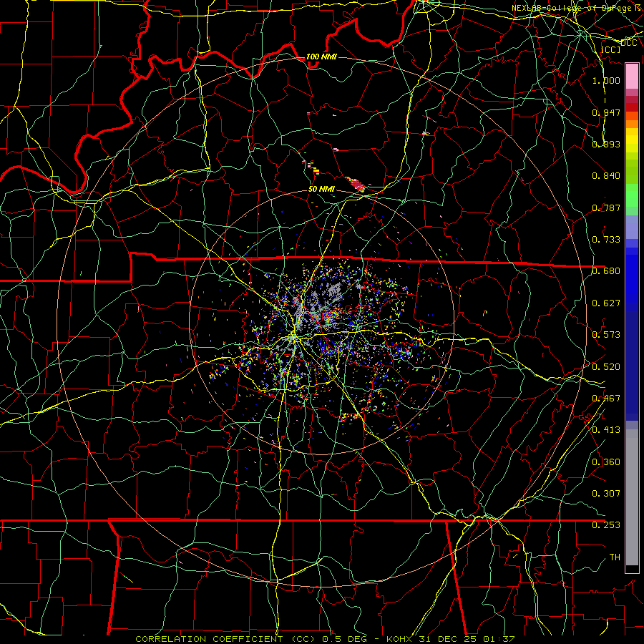Click the 0.627 legend value
Image resolution: width=644 pixels, height=644 pixels.
[606, 303]
